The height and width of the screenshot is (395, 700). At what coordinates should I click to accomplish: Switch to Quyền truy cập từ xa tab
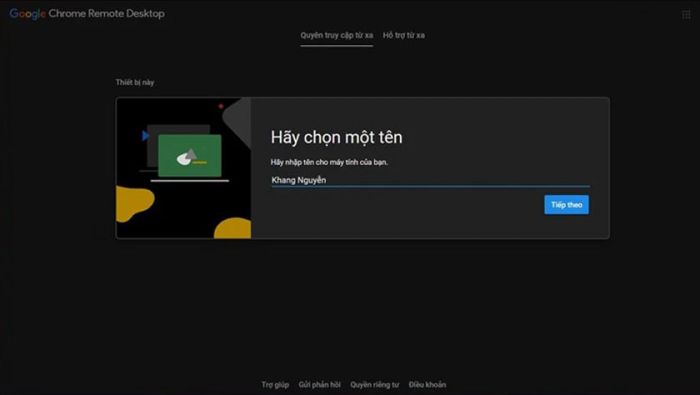click(337, 35)
